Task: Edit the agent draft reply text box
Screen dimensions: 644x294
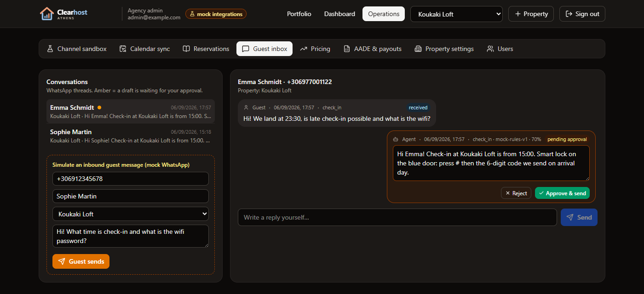Action: pyautogui.click(x=491, y=164)
